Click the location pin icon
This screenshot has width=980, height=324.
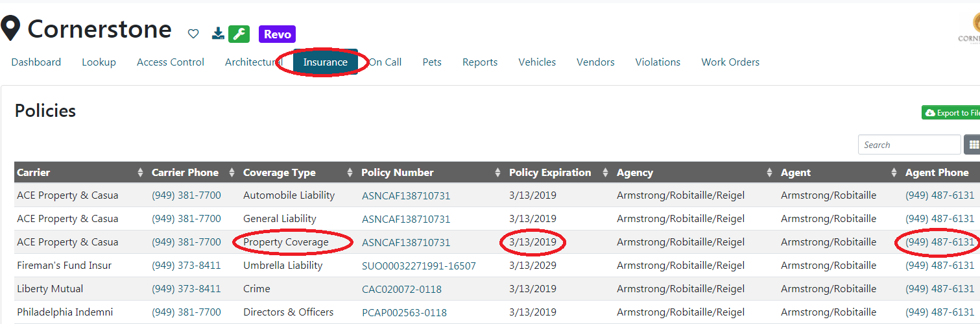pyautogui.click(x=10, y=29)
